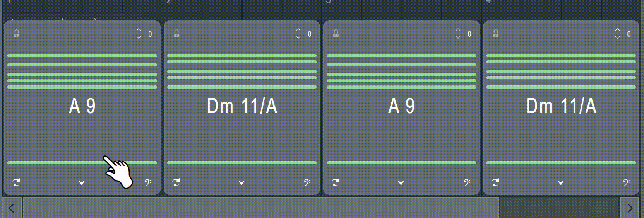This screenshot has height=218, width=644.
Task: Click the A 9 chord label in third card
Action: coord(402,106)
